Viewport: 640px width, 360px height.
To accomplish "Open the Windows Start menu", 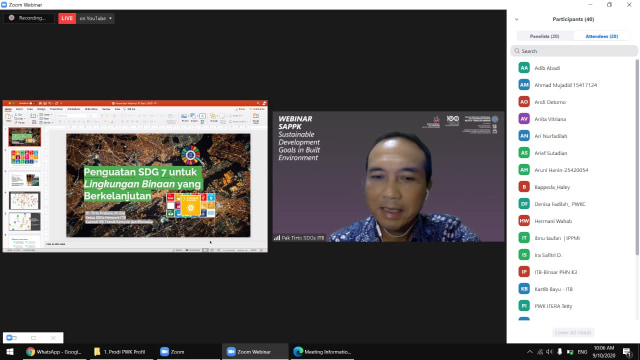I will [10, 352].
